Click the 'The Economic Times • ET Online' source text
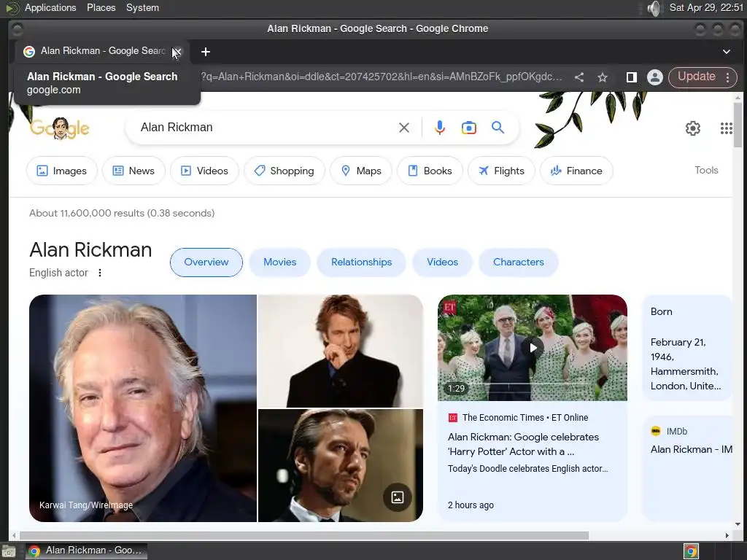747x560 pixels. pos(525,418)
